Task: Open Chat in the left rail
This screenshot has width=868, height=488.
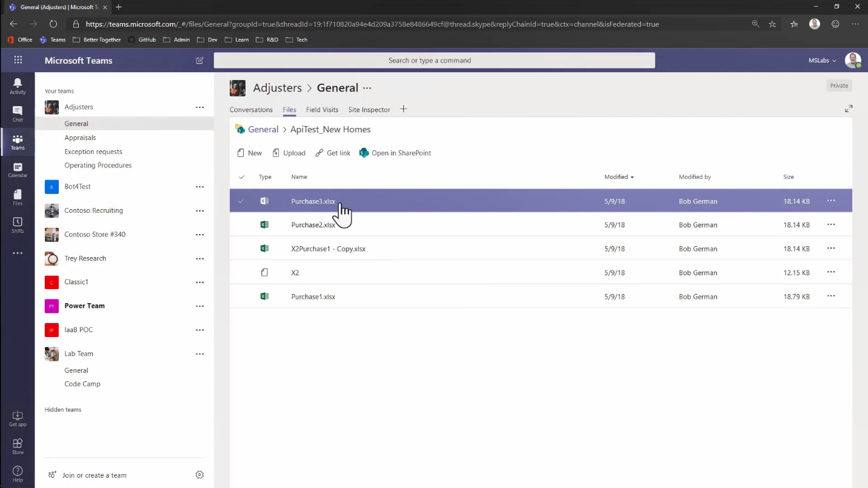Action: click(x=18, y=113)
